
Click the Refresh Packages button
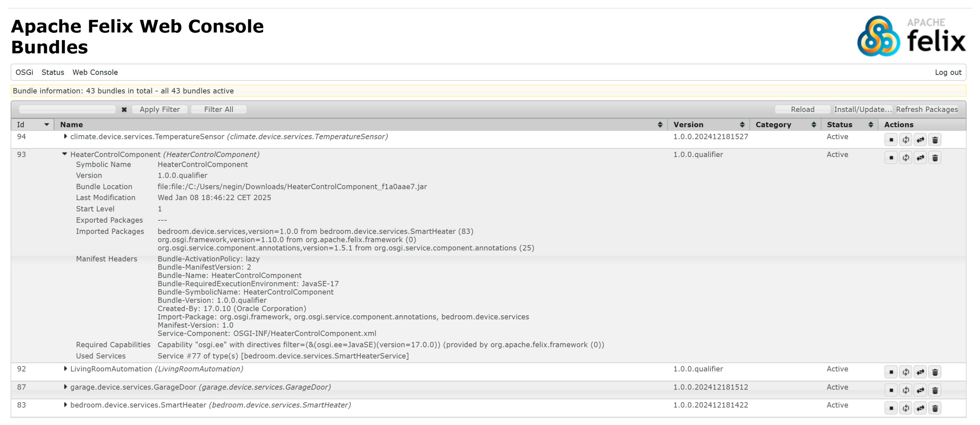pos(927,109)
